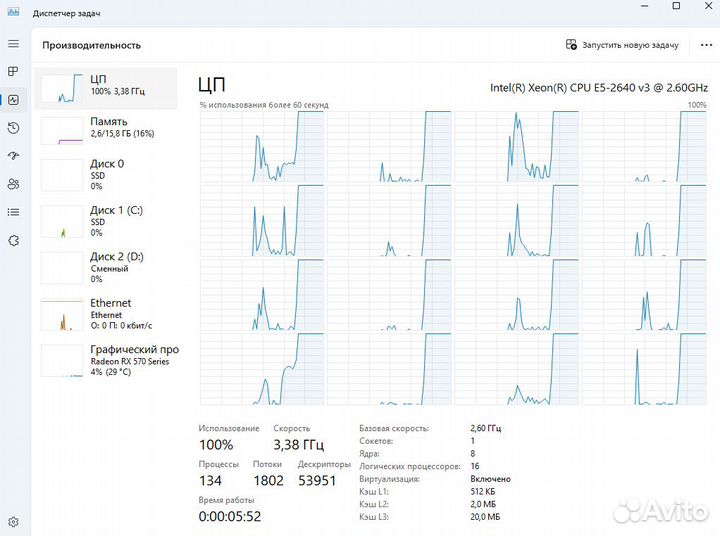Screen dimensions: 720x536
Task: Open the Startup apps page icon
Action: point(13,156)
